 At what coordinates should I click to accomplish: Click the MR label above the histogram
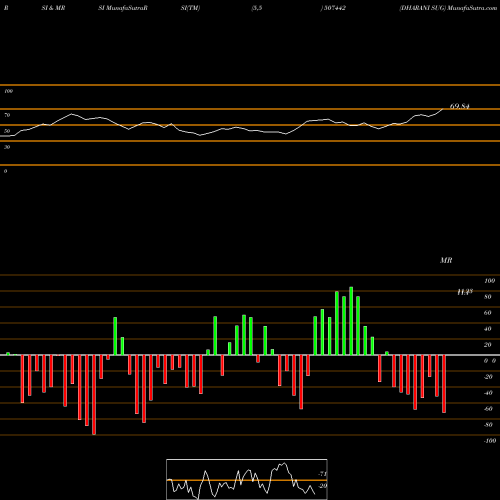446,260
